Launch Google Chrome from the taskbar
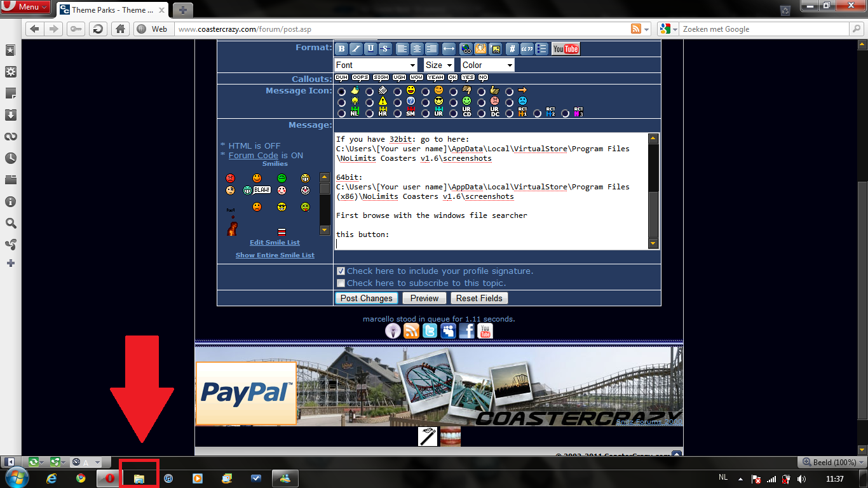The image size is (868, 488). (81, 478)
